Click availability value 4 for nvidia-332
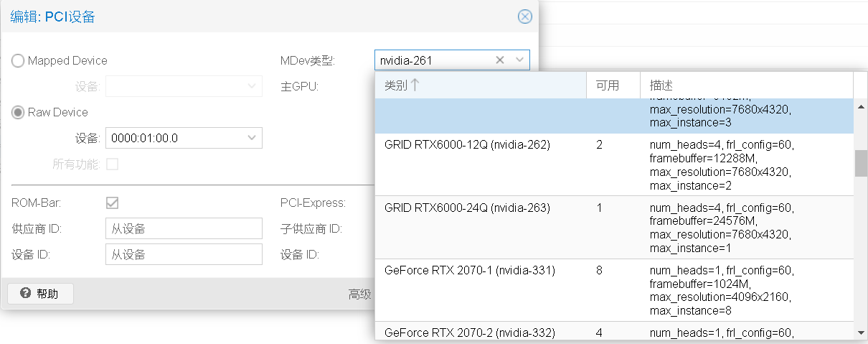The height and width of the screenshot is (344, 868). tap(600, 333)
